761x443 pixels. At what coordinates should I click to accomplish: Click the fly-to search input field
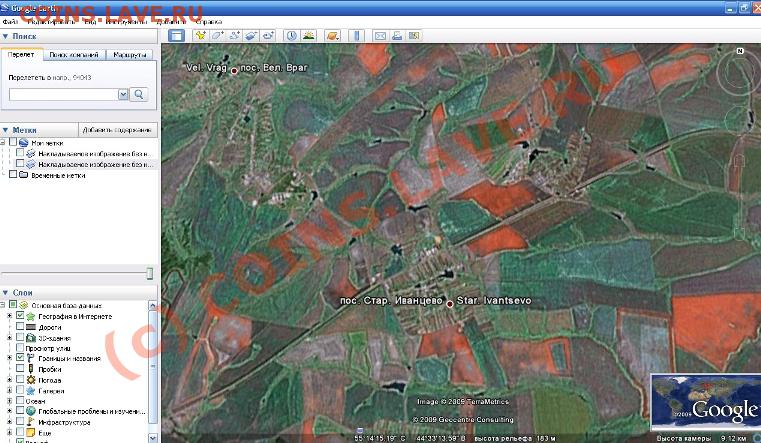64,94
